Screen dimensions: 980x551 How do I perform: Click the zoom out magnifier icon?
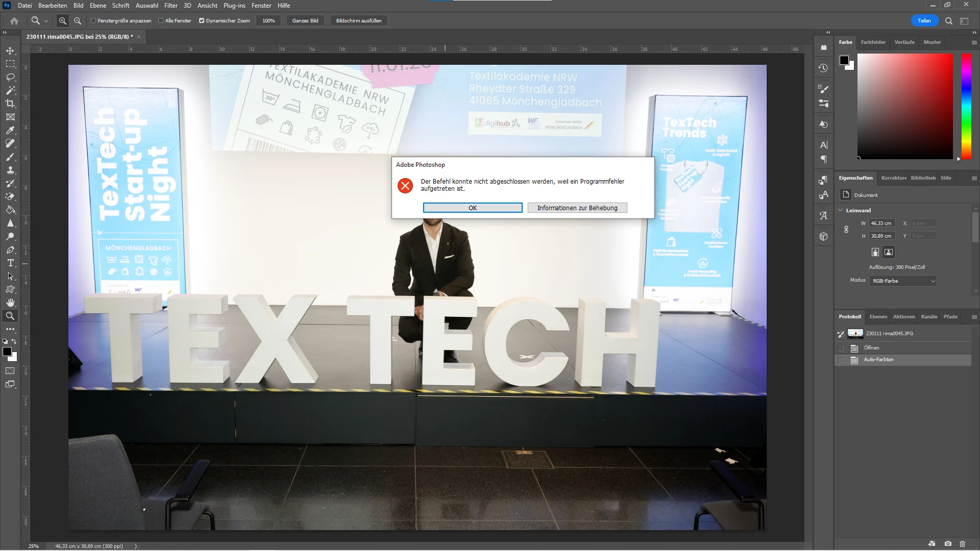(78, 21)
